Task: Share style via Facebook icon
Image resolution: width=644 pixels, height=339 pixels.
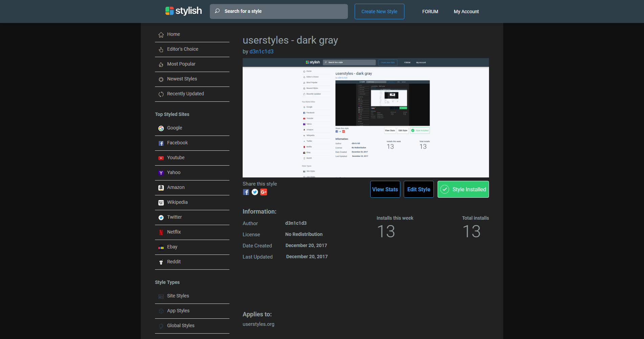Action: click(x=246, y=192)
